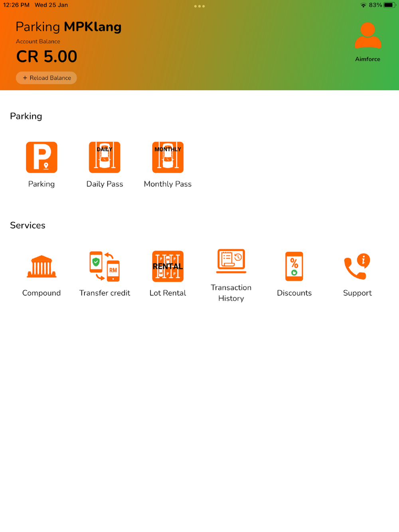399x532 pixels.
Task: Click the Transfer credit text label
Action: point(105,293)
